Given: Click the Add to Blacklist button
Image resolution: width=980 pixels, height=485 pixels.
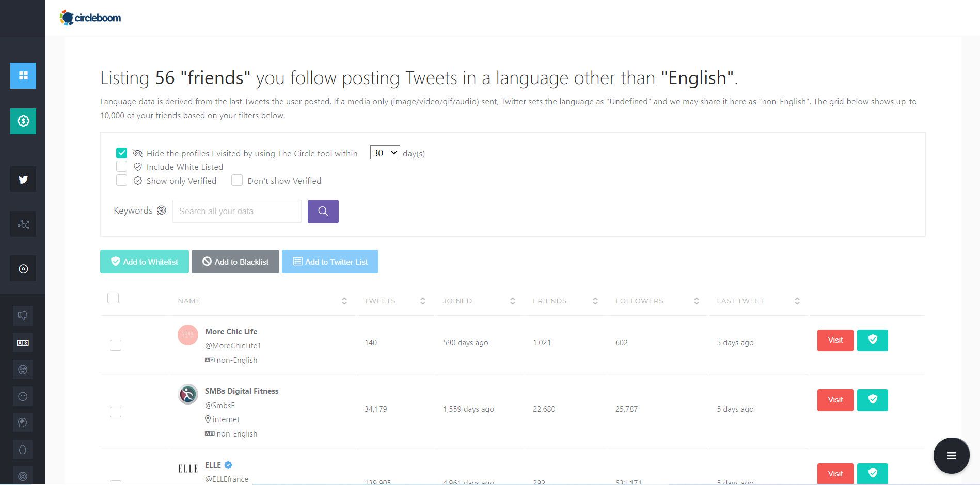Looking at the screenshot, I should click(x=235, y=262).
